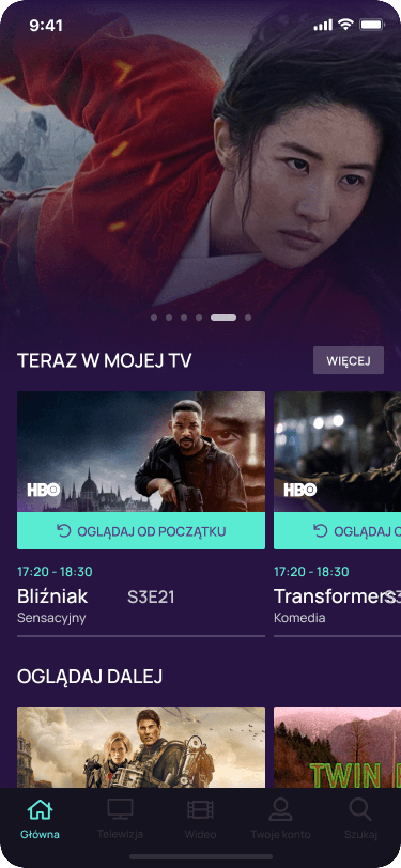
Task: Select the first carousel page dot
Action: pos(154,317)
